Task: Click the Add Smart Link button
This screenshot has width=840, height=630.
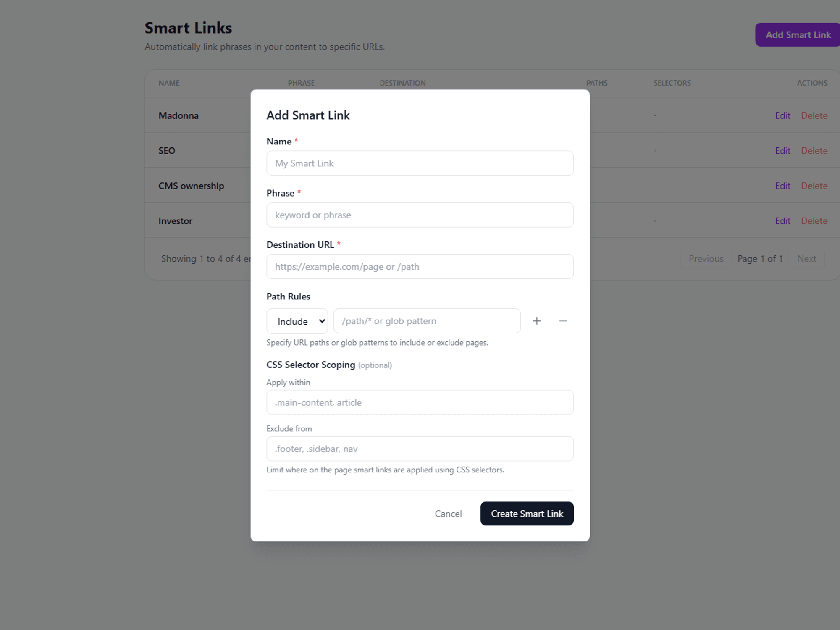Action: coord(797,34)
